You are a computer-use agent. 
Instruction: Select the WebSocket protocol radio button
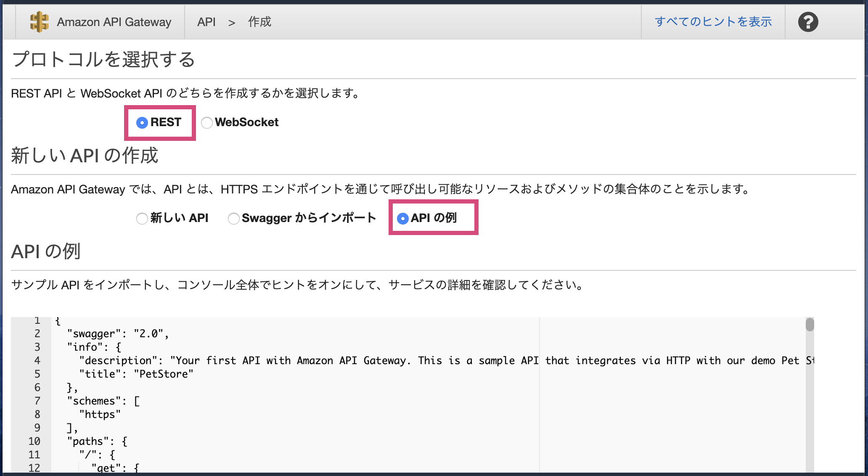click(206, 122)
